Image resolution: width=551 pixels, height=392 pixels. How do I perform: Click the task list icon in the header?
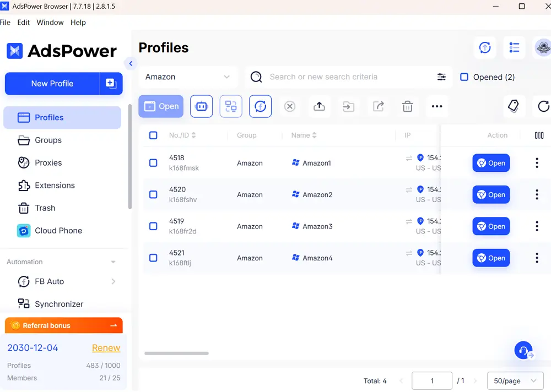click(x=515, y=48)
